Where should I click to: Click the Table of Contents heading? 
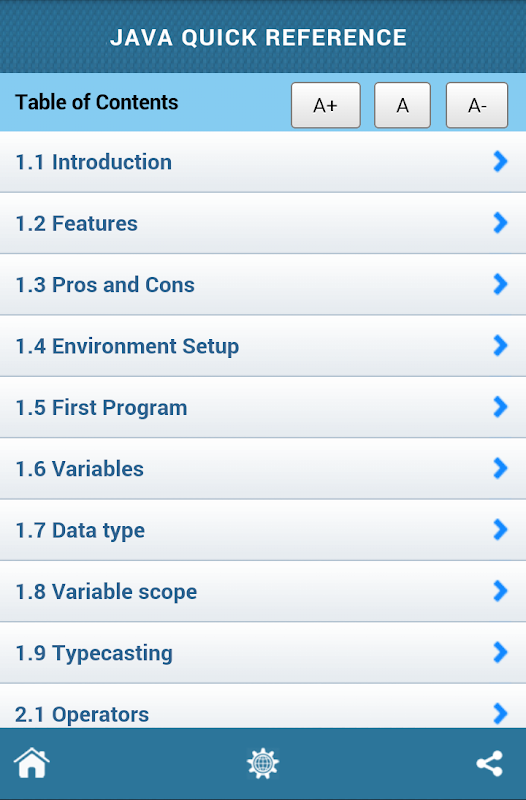pyautogui.click(x=96, y=102)
